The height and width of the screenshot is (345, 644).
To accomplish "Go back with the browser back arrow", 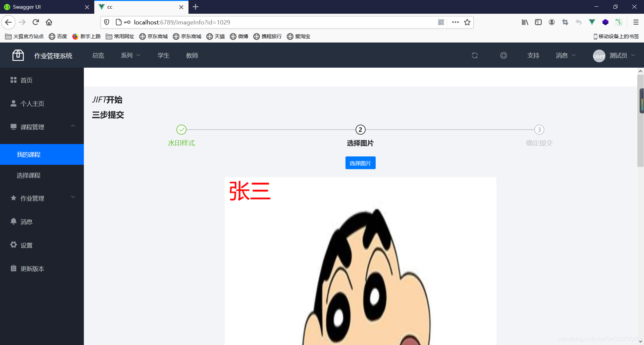I will pyautogui.click(x=8, y=22).
